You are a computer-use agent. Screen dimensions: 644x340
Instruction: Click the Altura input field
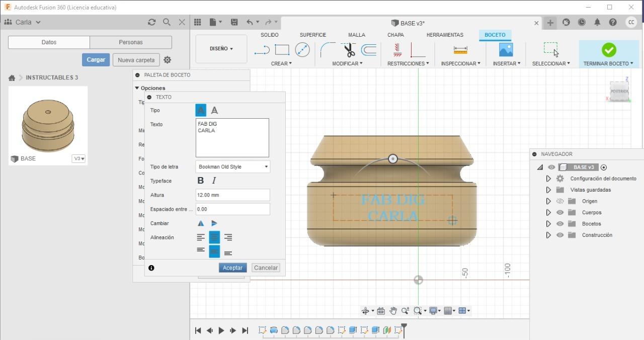coord(232,195)
